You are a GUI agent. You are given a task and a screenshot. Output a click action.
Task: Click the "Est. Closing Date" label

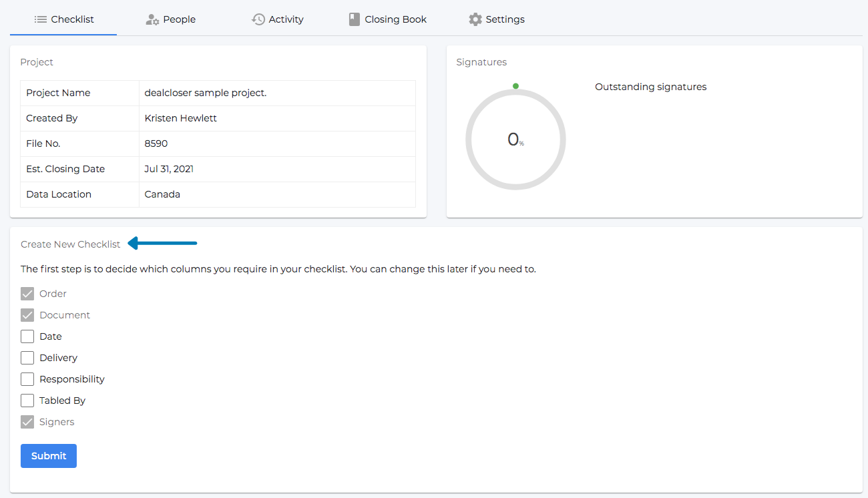click(x=65, y=169)
